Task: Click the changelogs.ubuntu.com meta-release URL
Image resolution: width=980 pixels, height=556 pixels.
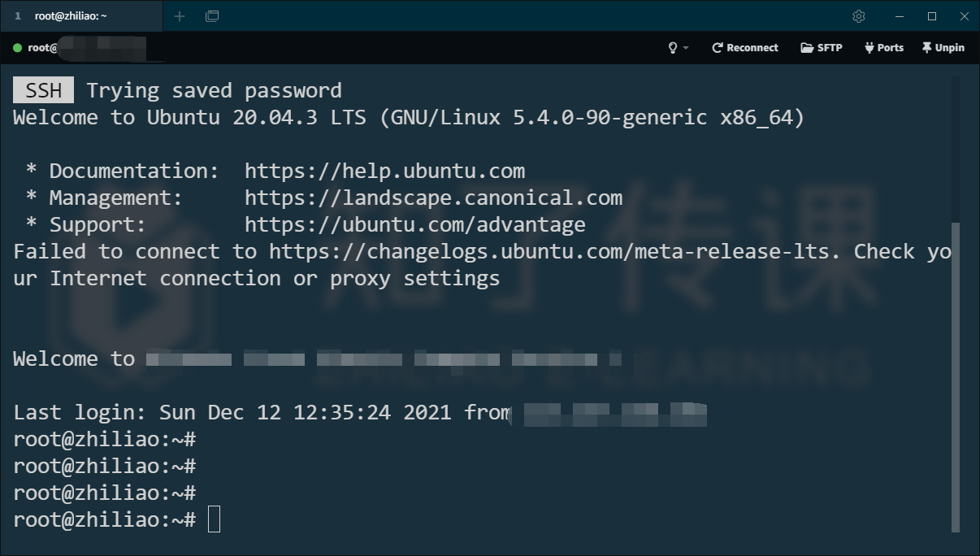Action: coord(554,251)
